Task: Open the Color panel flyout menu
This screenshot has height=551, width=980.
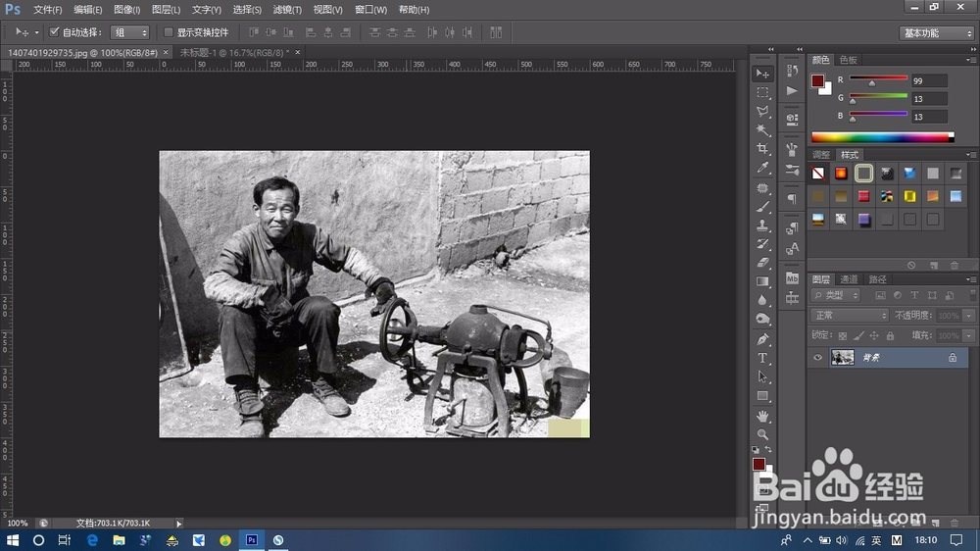Action: [x=970, y=60]
